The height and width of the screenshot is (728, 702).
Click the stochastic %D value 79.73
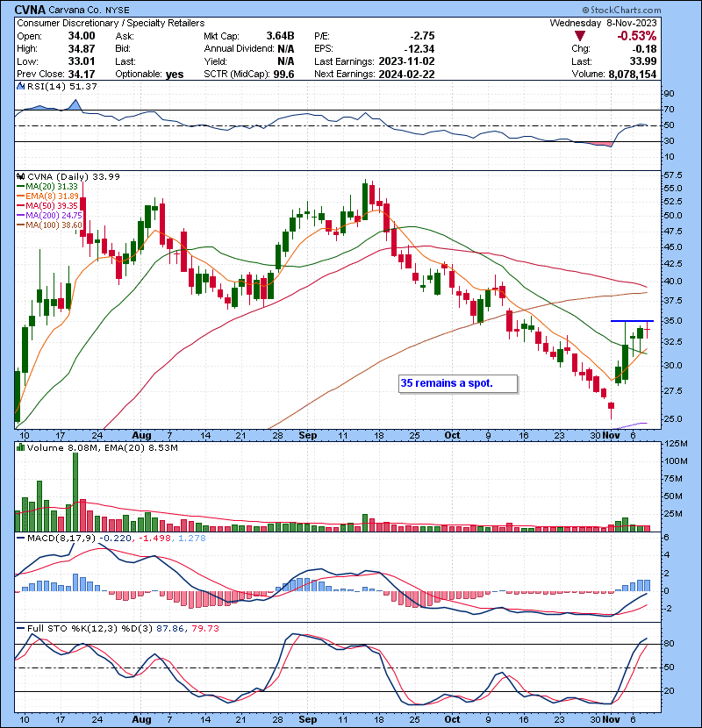click(x=204, y=628)
